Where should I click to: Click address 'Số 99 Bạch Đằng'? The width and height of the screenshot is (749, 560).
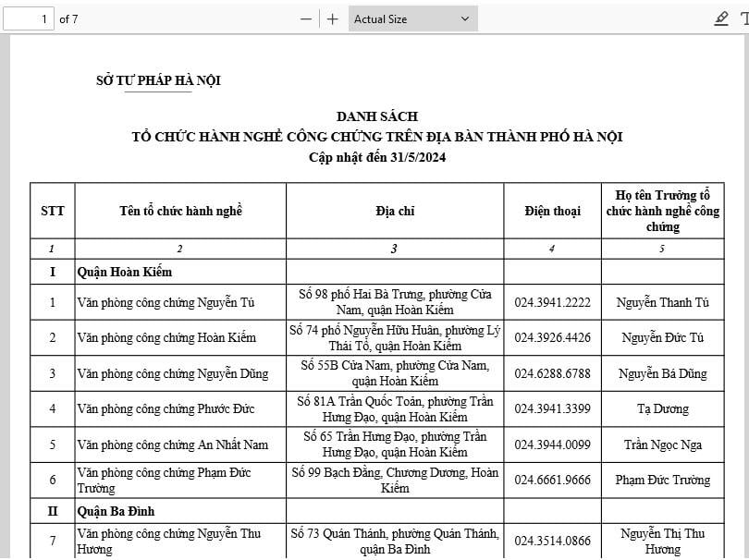pos(337,472)
